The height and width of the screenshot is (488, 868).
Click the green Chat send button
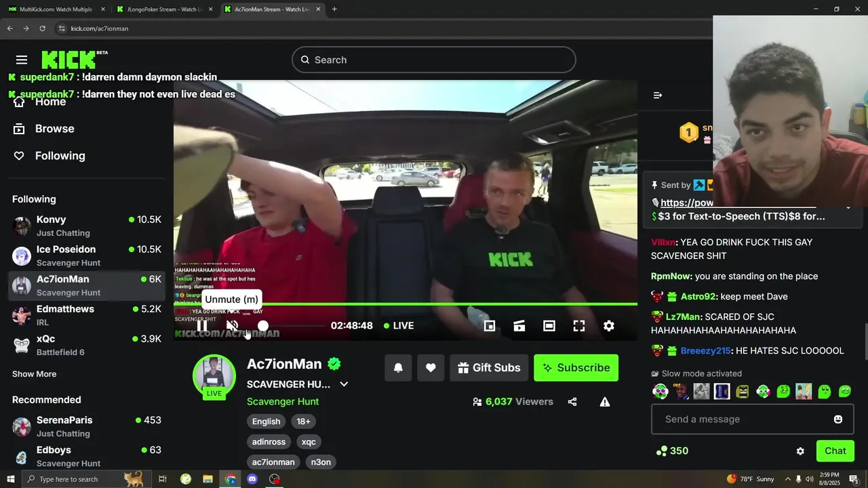coord(835,451)
